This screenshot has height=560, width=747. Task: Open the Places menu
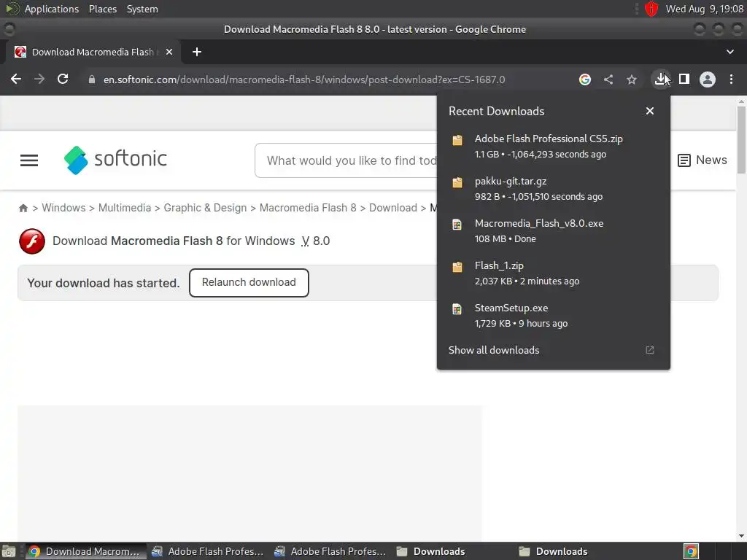102,9
